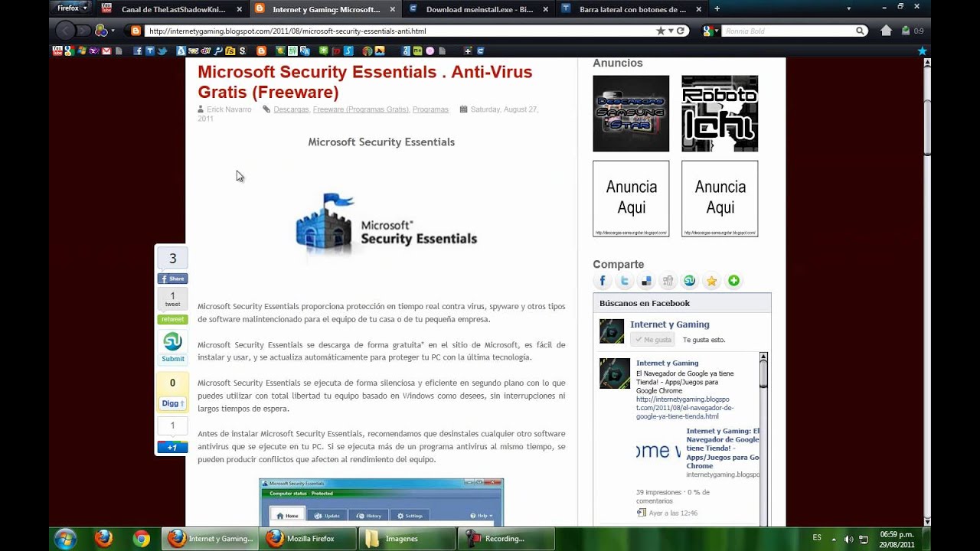Image resolution: width=980 pixels, height=551 pixels.
Task: Open the Firefox application menu button
Action: 73,8
